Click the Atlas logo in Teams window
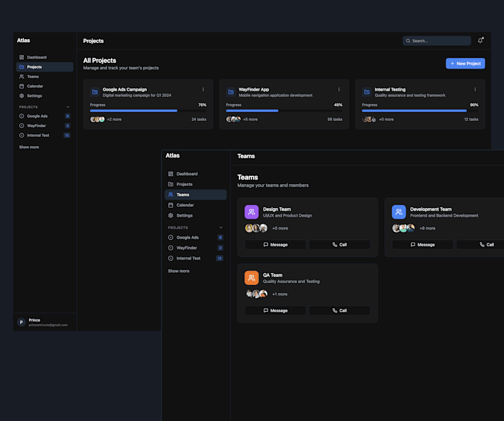This screenshot has height=421, width=504. (x=173, y=155)
